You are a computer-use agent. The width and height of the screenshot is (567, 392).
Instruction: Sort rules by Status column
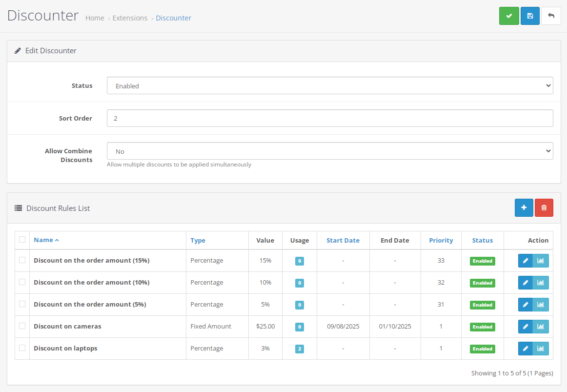pos(483,241)
